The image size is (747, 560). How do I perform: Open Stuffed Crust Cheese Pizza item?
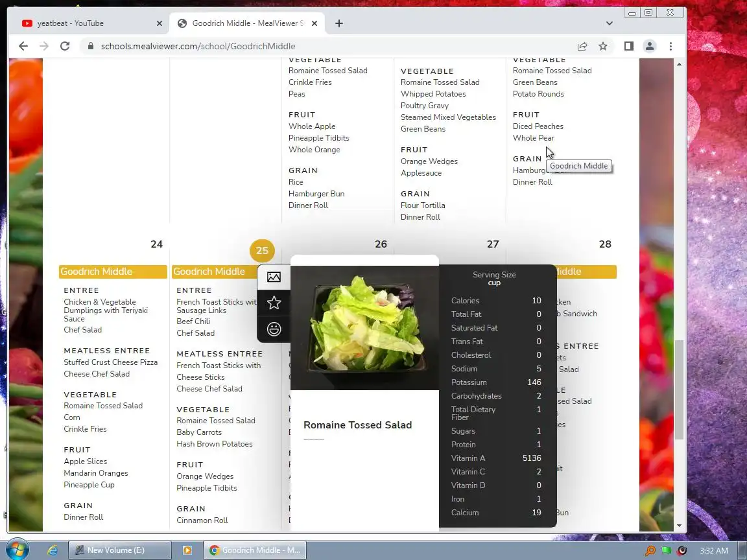click(110, 362)
